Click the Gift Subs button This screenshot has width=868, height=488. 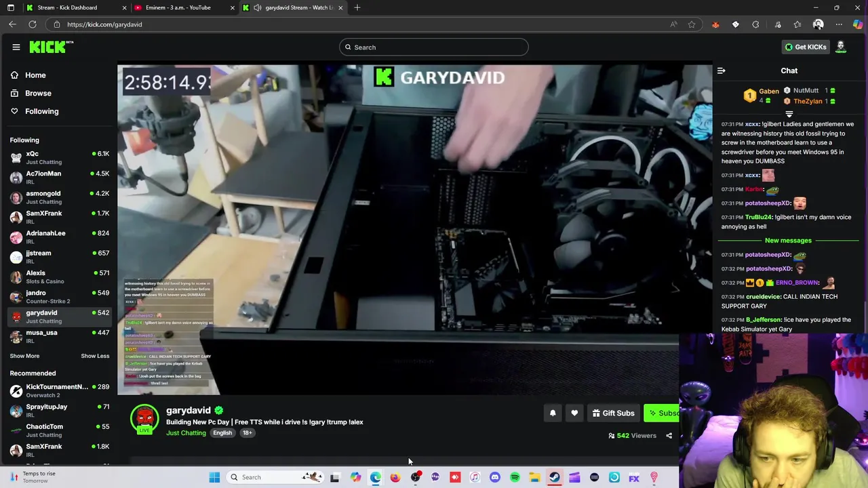click(x=613, y=413)
